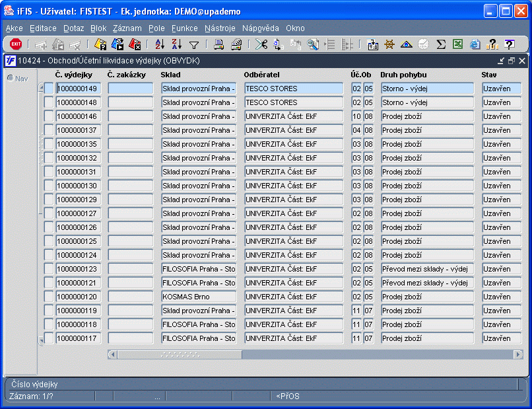
Task: Open the Nápověda menu
Action: click(x=261, y=28)
